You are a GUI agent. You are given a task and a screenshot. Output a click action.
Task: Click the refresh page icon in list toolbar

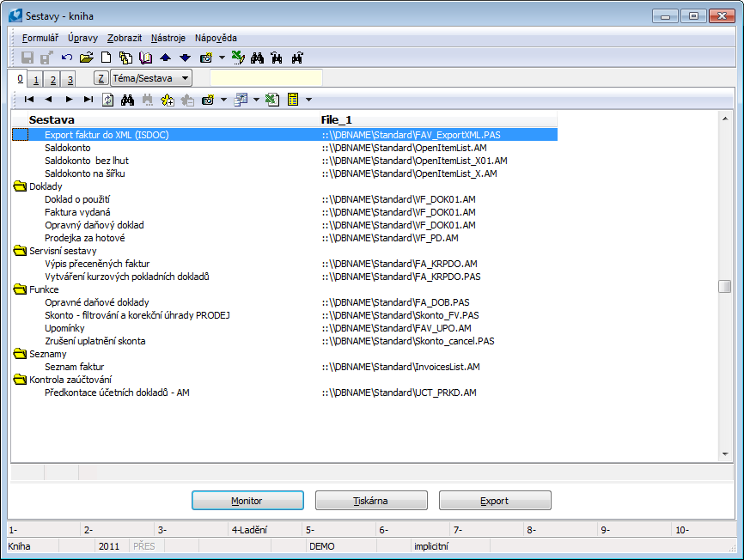(x=107, y=100)
